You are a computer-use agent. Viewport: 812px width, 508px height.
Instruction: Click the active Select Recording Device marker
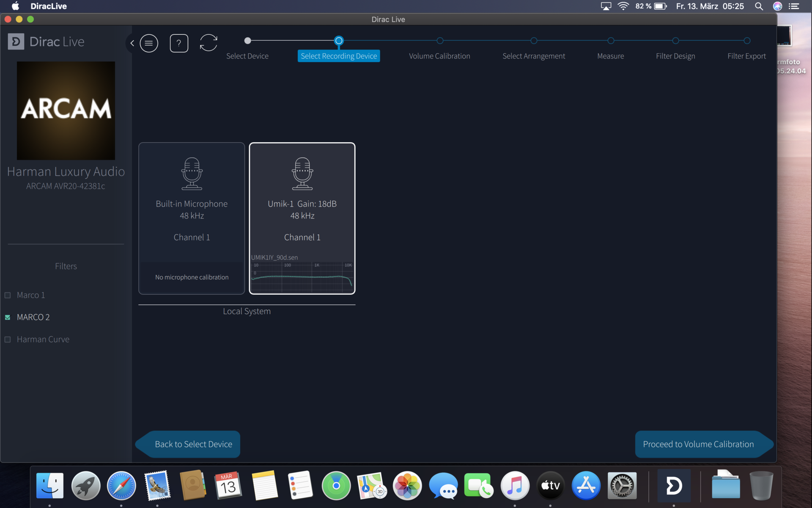(x=339, y=41)
